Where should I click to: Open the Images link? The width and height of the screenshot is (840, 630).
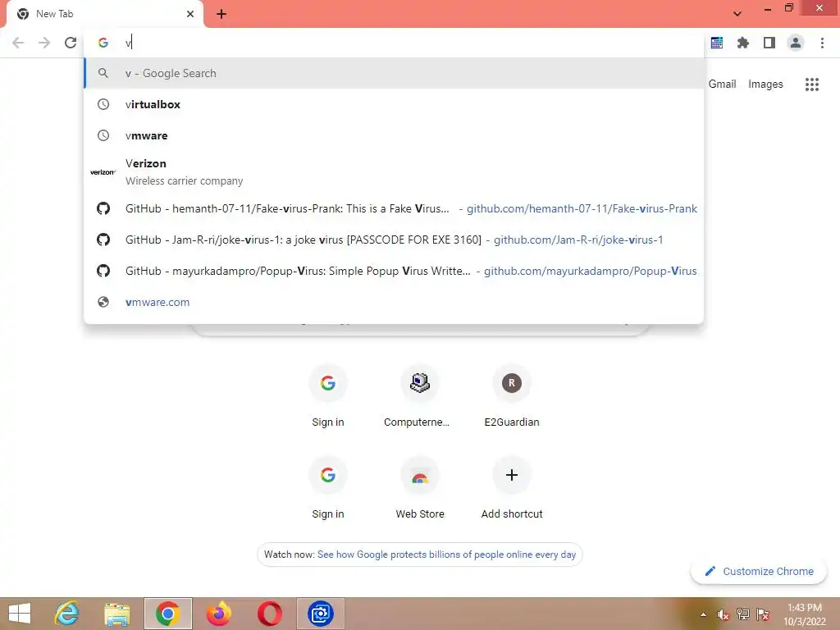coord(765,84)
